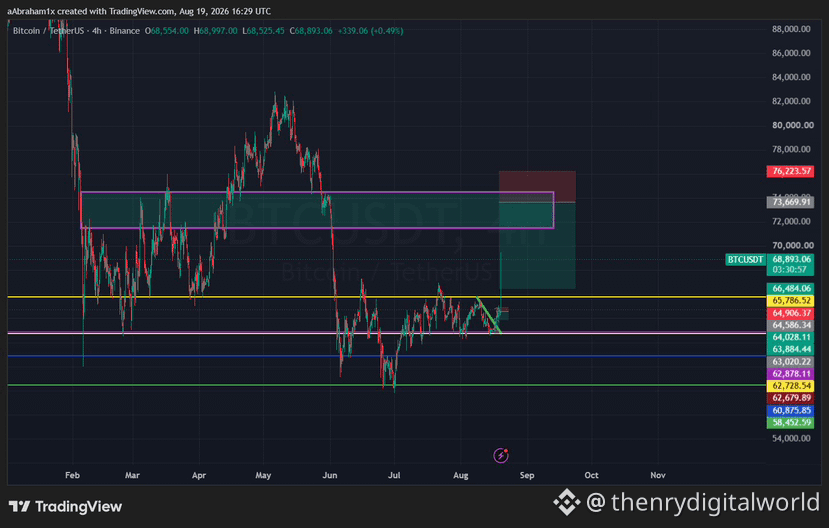Select the BTCUSDT symbol tag on price axis
The height and width of the screenshot is (528, 829).
click(745, 260)
